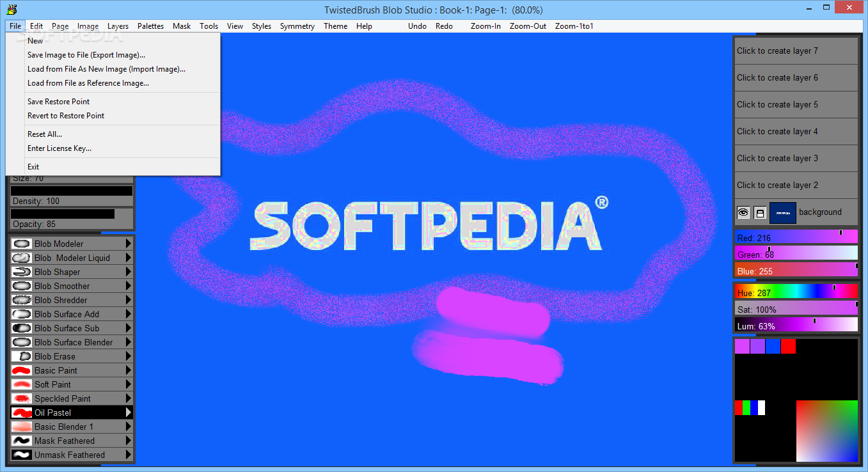Adjust the Red color slider

pyautogui.click(x=796, y=236)
